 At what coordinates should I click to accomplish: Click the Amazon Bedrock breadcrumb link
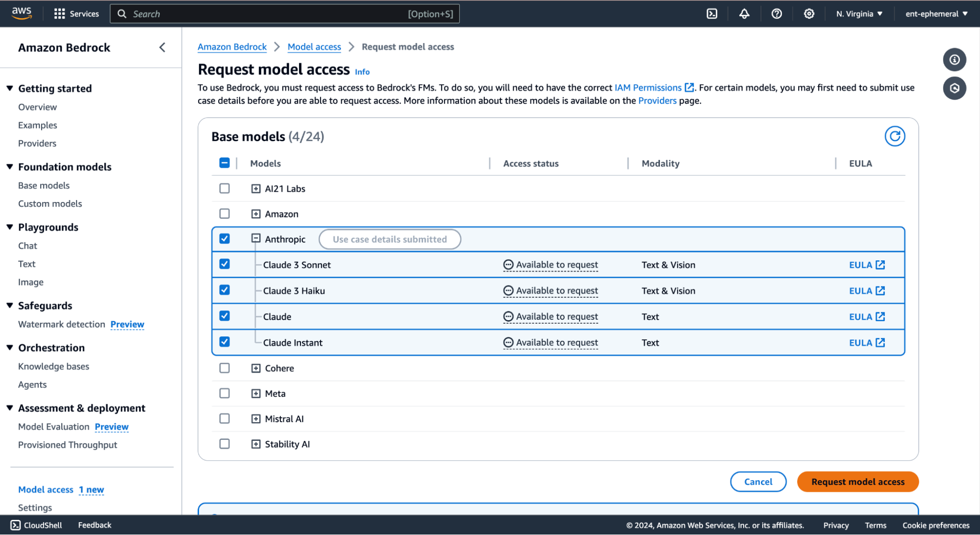[x=232, y=46]
